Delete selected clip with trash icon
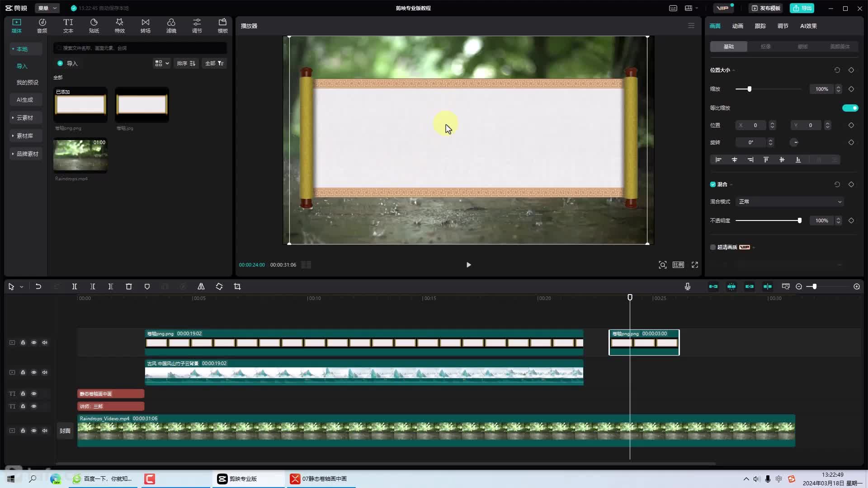This screenshot has width=868, height=488. (x=129, y=286)
